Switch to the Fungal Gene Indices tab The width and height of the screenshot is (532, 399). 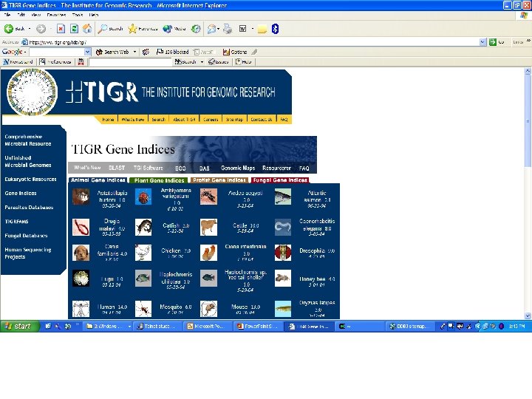(280, 180)
